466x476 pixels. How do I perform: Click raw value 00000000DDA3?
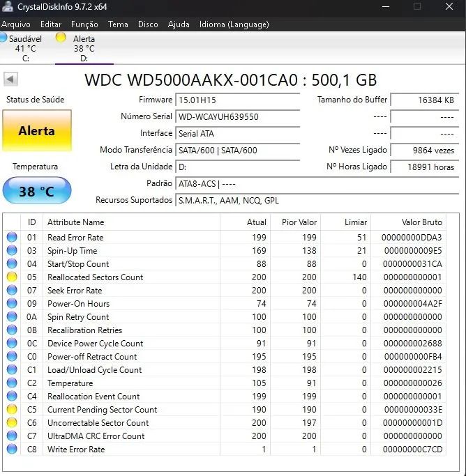click(412, 238)
